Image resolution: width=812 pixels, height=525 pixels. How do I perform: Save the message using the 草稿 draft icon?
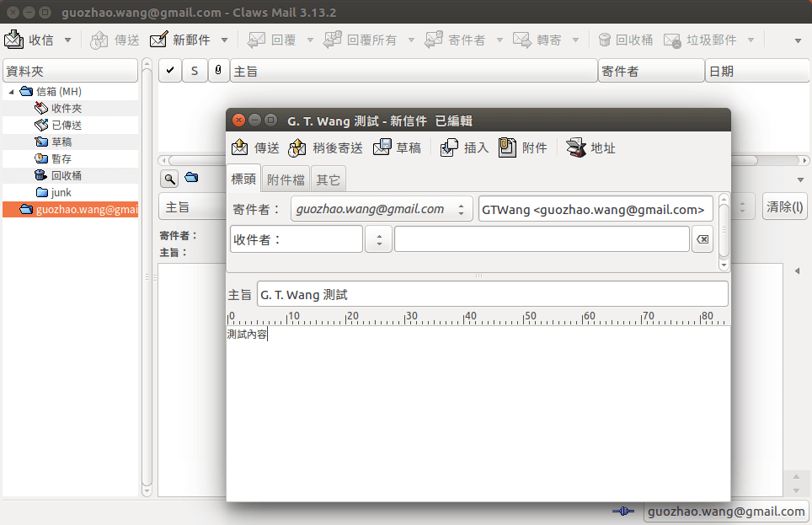396,147
